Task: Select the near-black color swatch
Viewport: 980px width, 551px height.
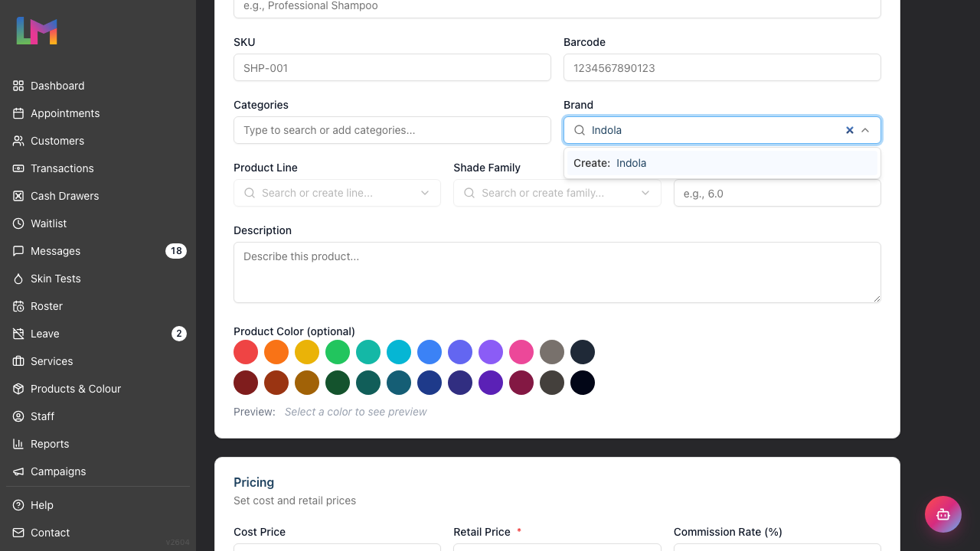Action: pyautogui.click(x=583, y=383)
